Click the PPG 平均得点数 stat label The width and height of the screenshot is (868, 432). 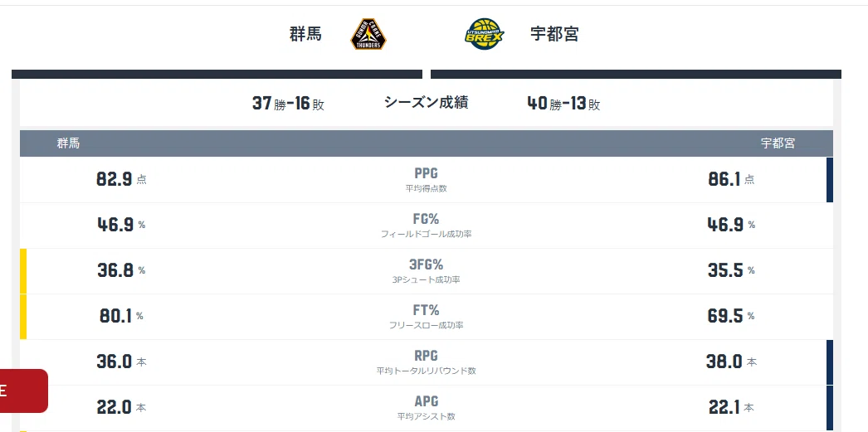point(426,180)
